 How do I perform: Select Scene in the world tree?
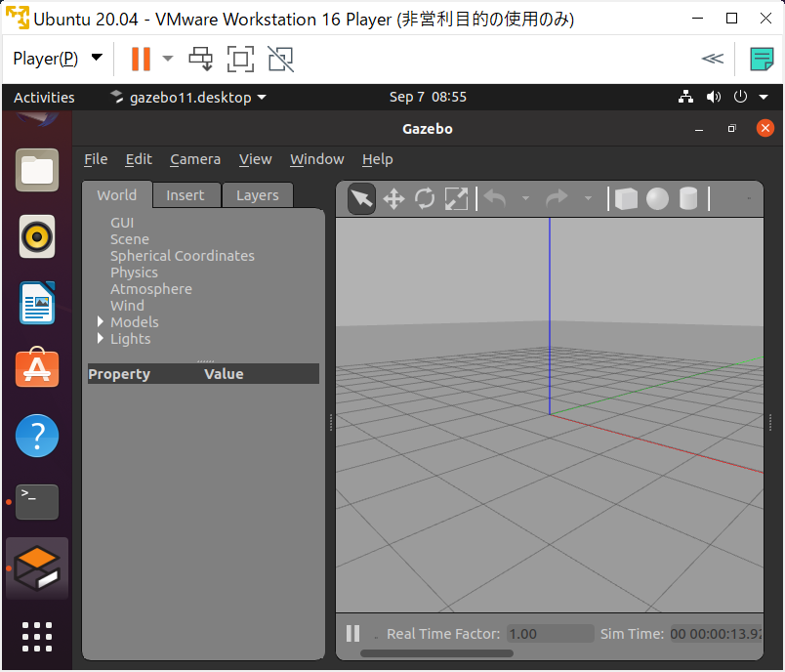tap(130, 239)
